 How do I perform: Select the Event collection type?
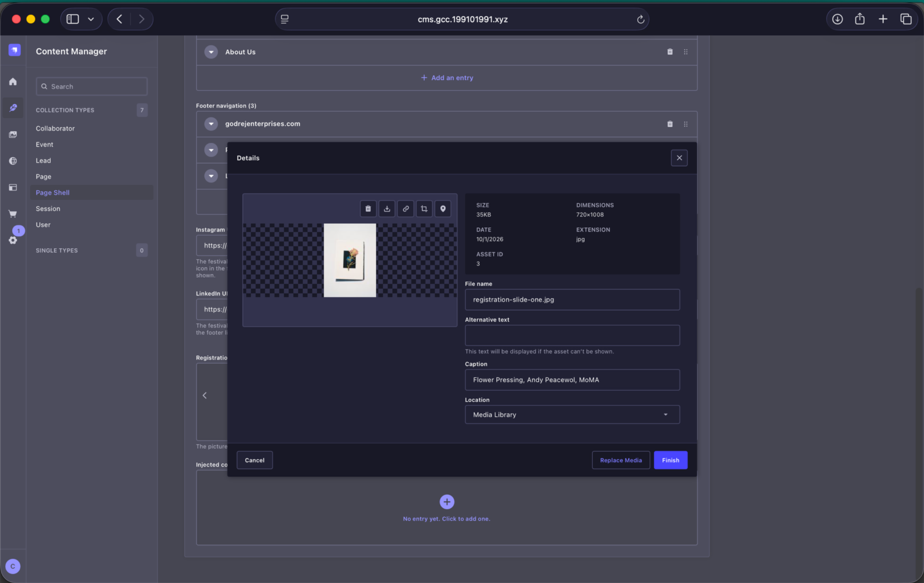pyautogui.click(x=44, y=145)
